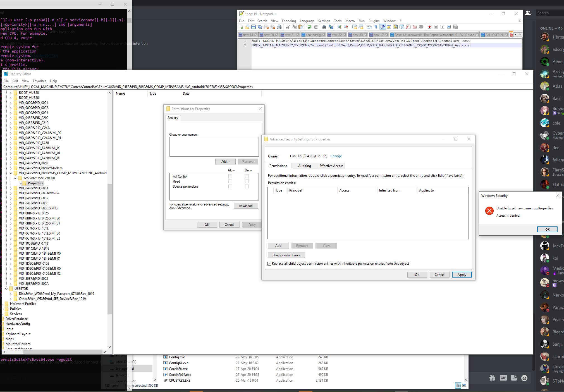
Task: Expand ROOT_HUB20 registry key
Action: [11, 93]
